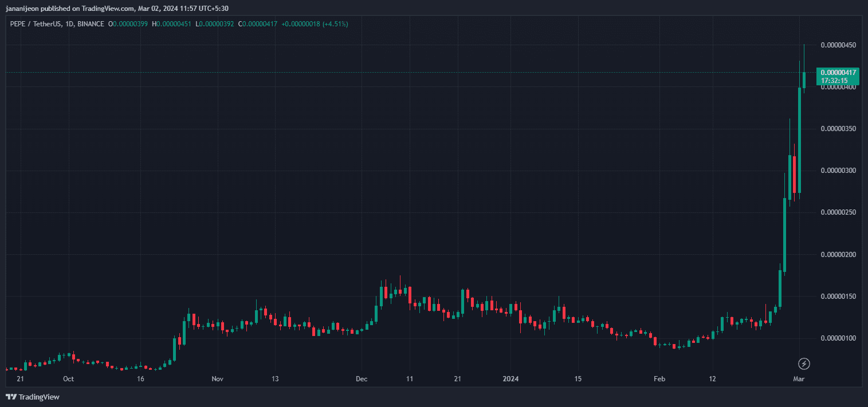Click the price axis label 0.00000150
Viewport: 868px width, 407px height.
(x=838, y=297)
